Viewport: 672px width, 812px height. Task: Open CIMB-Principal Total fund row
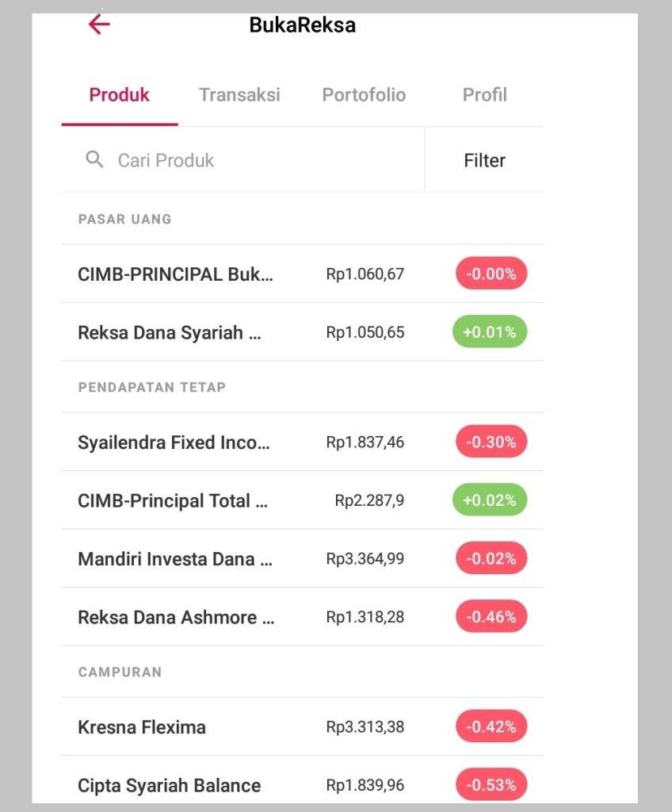tap(303, 500)
